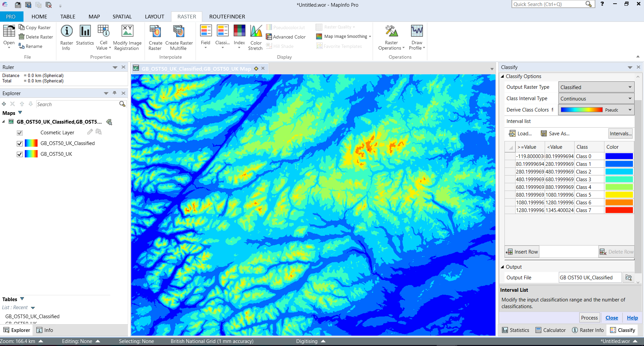Pin the Explorer panel
Screen dimensions: 644x346
[x=115, y=93]
